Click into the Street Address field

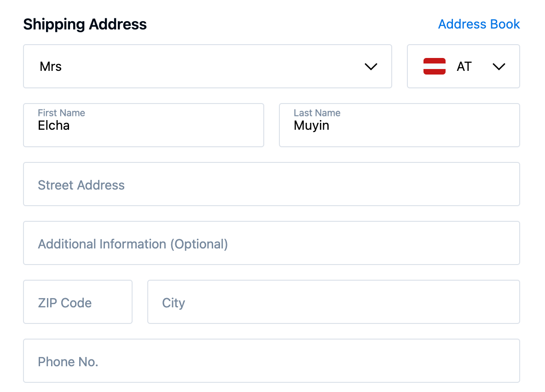point(271,184)
